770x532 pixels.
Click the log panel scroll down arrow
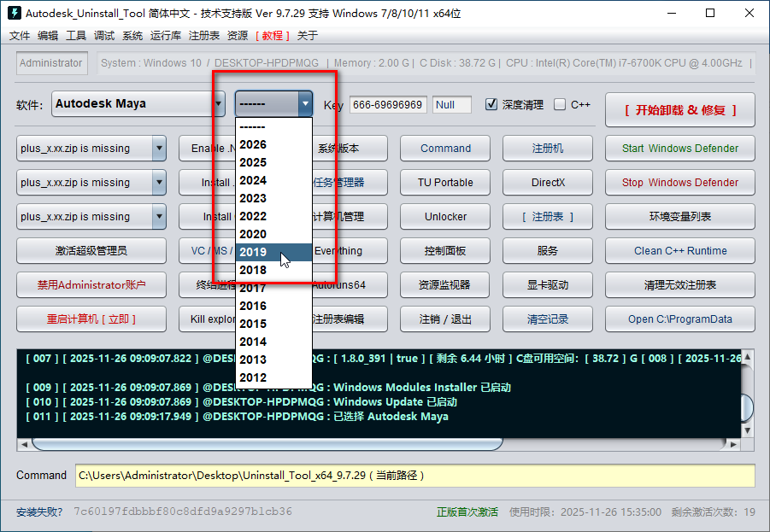coord(748,431)
